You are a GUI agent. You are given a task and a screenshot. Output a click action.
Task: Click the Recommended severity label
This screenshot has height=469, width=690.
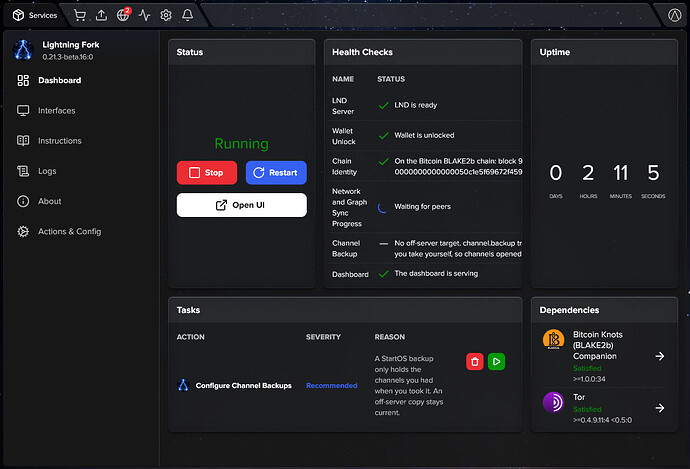(x=332, y=385)
